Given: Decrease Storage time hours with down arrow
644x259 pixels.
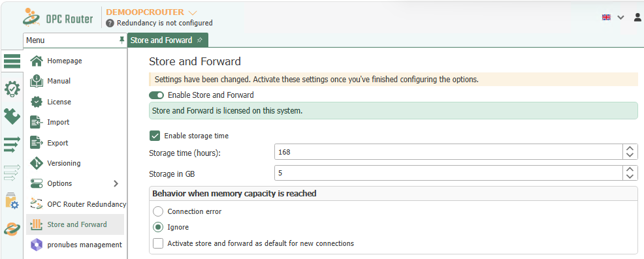Looking at the screenshot, I should tap(630, 155).
